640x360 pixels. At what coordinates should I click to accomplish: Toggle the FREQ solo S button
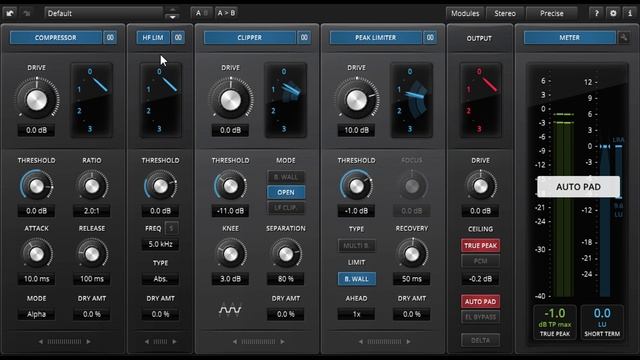point(171,228)
